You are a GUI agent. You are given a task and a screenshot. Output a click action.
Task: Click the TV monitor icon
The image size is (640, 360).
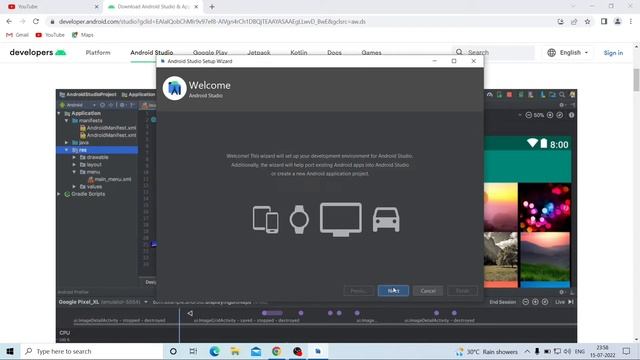point(341,220)
